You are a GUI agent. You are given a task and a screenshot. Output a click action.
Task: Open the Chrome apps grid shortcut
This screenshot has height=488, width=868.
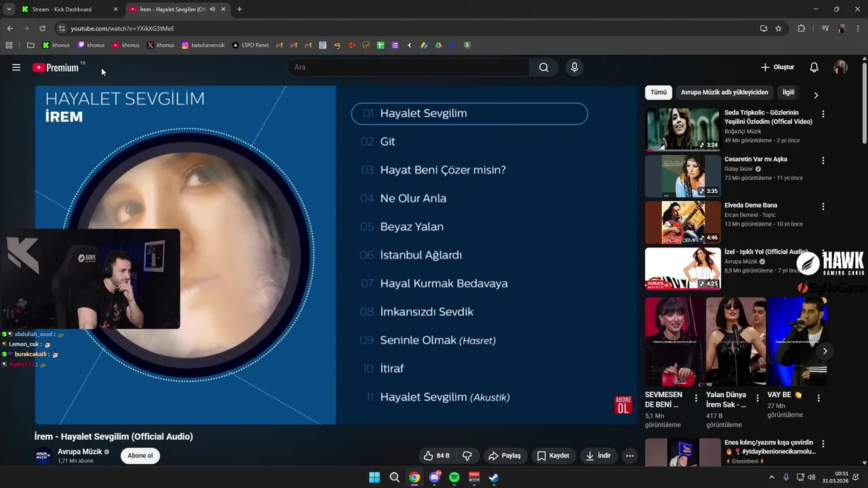pyautogui.click(x=9, y=45)
